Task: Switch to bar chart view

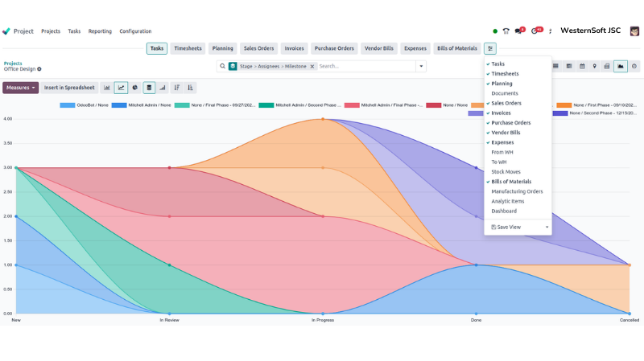Action: tap(107, 88)
